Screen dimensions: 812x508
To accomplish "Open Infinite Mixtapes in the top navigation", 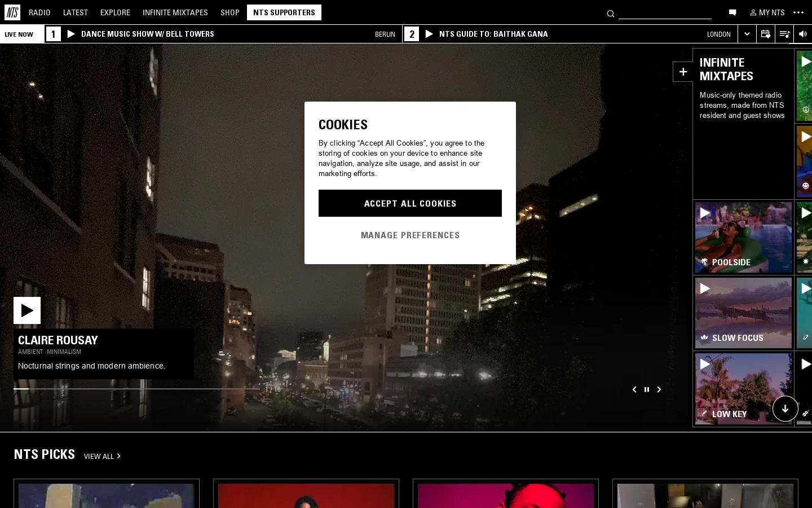I will tap(175, 12).
